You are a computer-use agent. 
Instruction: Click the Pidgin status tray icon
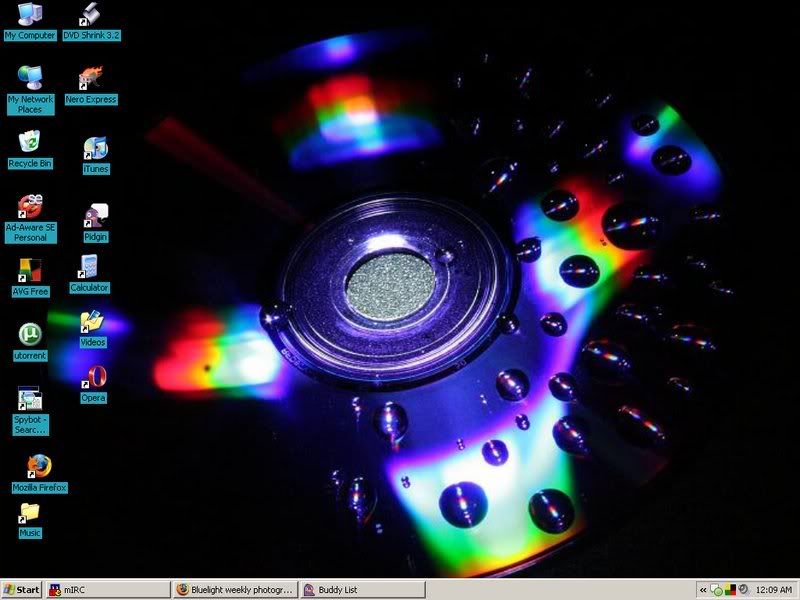click(x=717, y=590)
